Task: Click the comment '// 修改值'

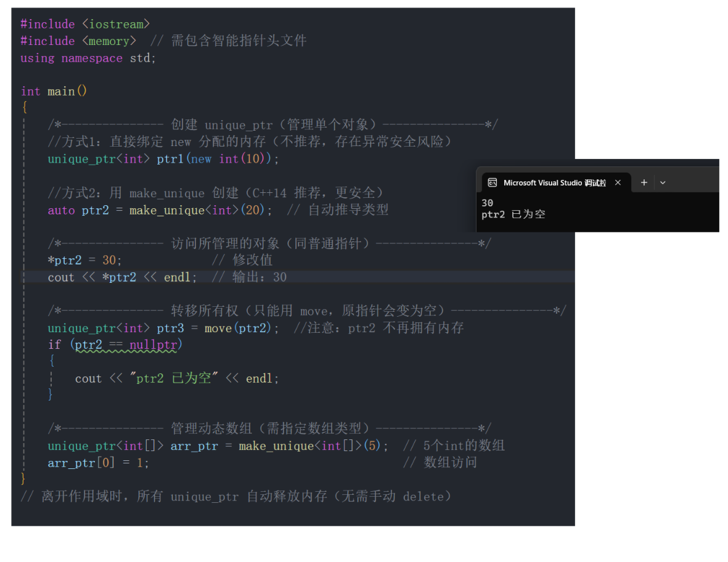Action: tap(242, 260)
